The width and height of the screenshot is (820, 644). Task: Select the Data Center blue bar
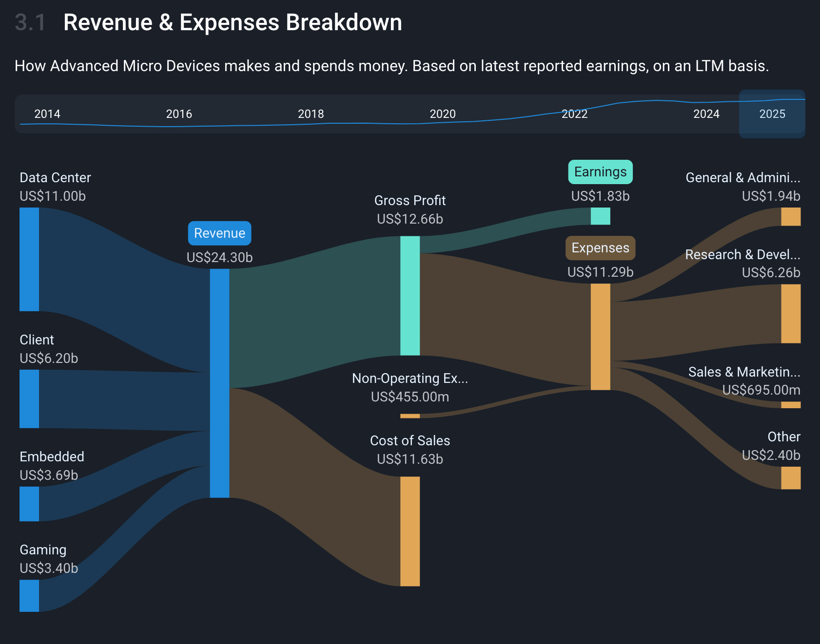pyautogui.click(x=29, y=259)
